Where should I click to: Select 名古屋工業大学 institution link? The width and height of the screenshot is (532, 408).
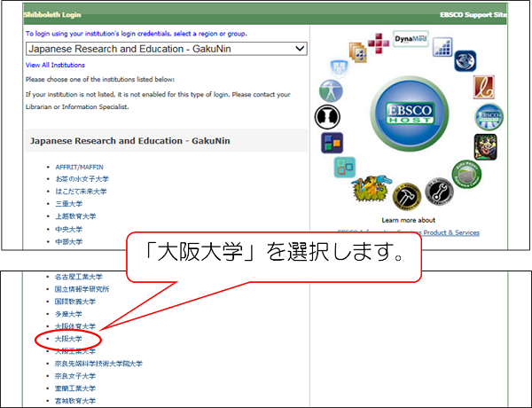click(x=78, y=277)
